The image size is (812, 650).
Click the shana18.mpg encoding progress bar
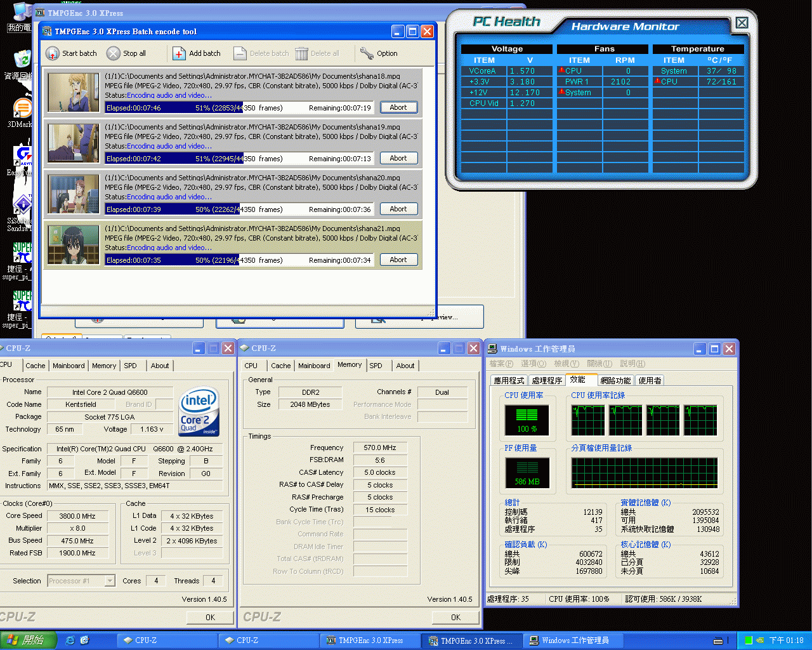pyautogui.click(x=239, y=108)
